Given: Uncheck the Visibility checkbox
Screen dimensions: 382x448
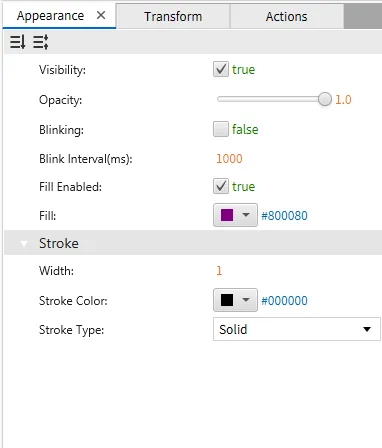Looking at the screenshot, I should [x=221, y=69].
